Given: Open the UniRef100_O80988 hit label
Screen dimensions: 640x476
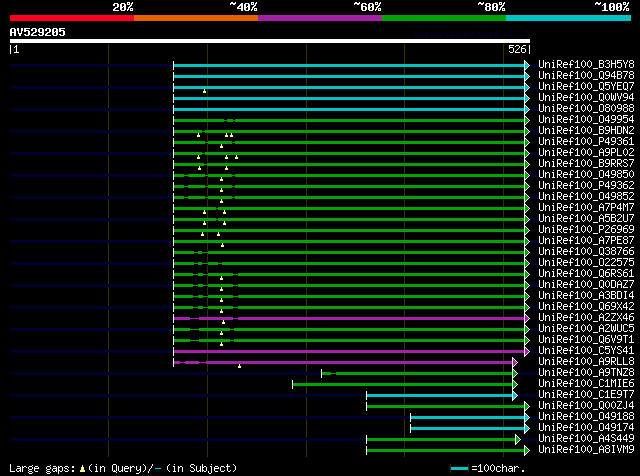Looking at the screenshot, I should [x=586, y=109].
